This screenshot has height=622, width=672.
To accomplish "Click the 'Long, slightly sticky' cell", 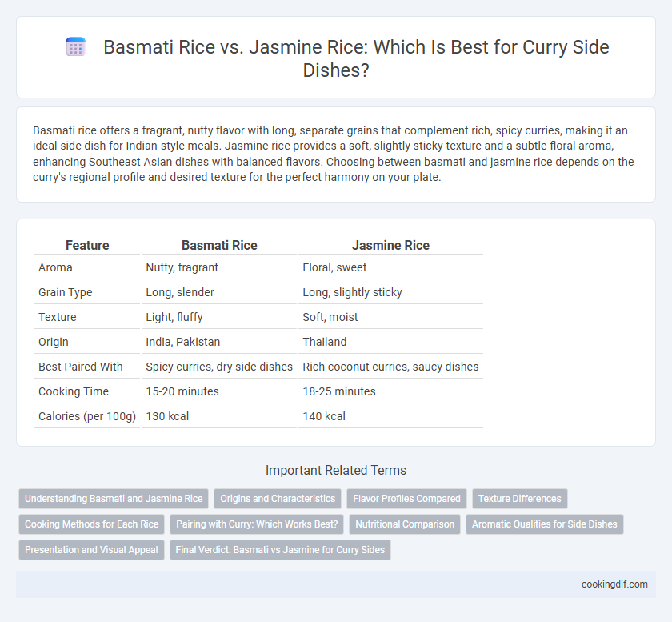I will click(x=390, y=292).
